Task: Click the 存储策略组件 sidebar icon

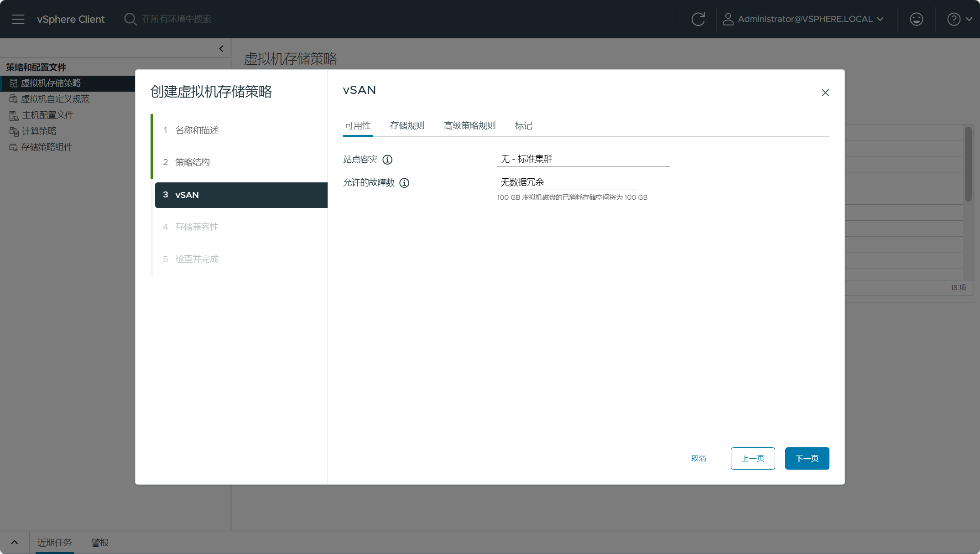Action: (x=13, y=147)
